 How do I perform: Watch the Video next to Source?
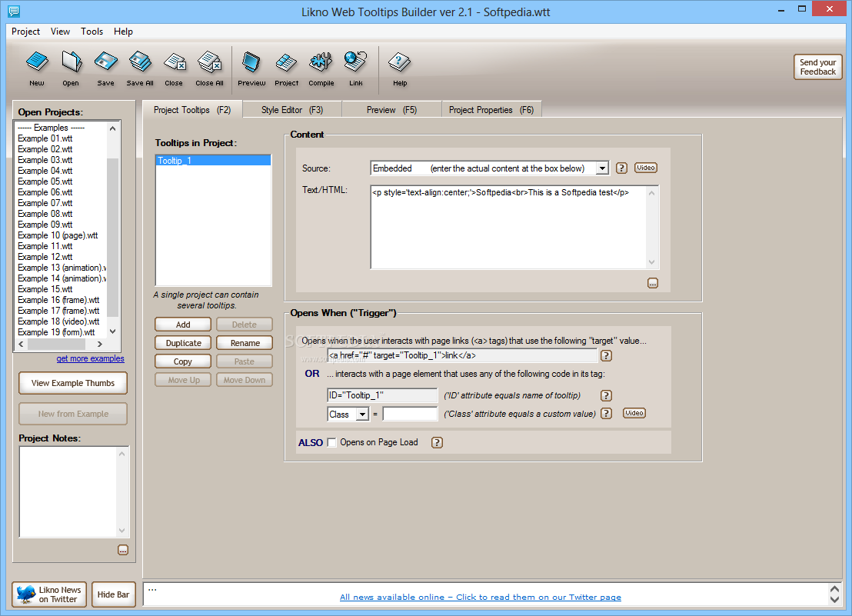point(646,168)
